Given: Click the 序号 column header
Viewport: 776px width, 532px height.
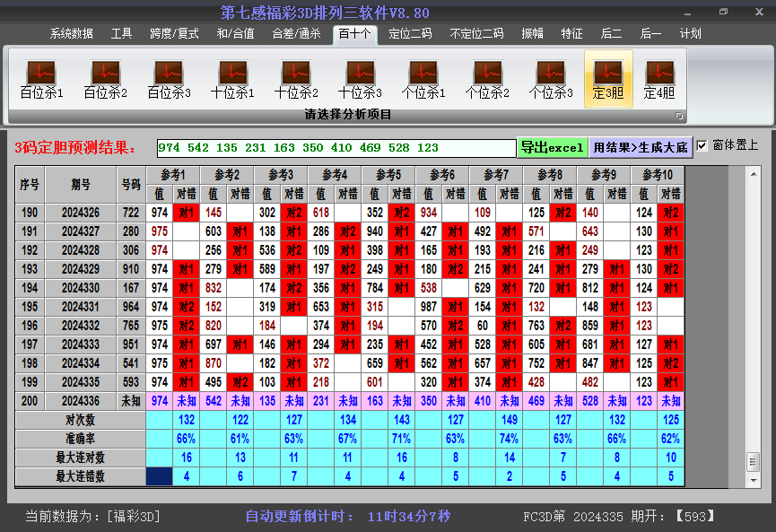Looking at the screenshot, I should pyautogui.click(x=30, y=185).
